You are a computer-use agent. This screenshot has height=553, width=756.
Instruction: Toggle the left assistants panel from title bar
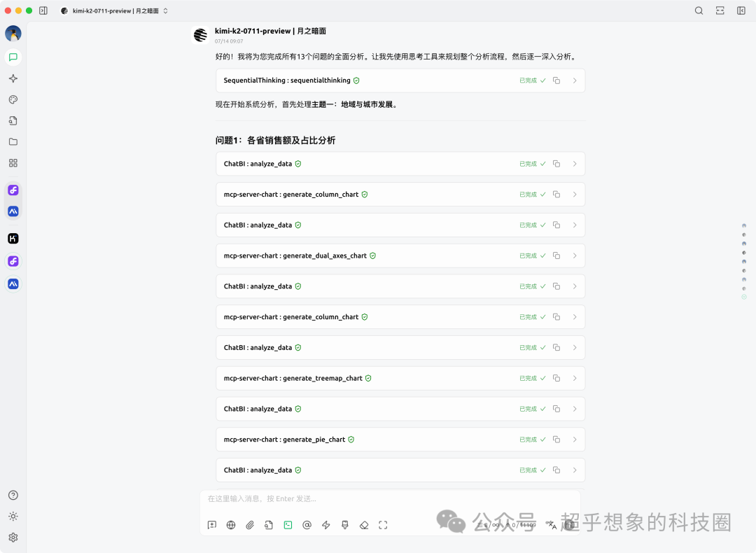click(x=43, y=10)
